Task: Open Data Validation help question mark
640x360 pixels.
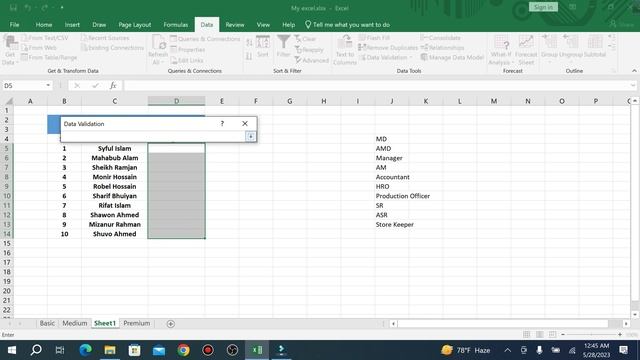Action: tap(222, 123)
